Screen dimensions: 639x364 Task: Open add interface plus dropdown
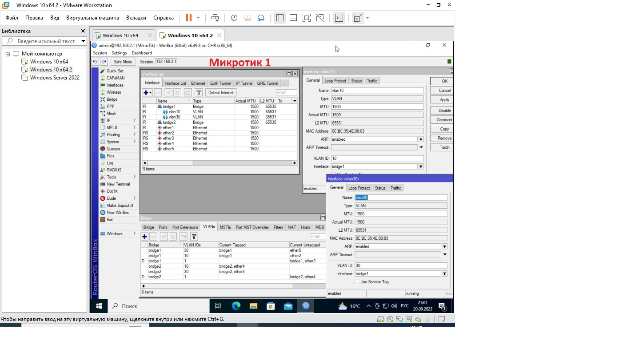pyautogui.click(x=148, y=92)
